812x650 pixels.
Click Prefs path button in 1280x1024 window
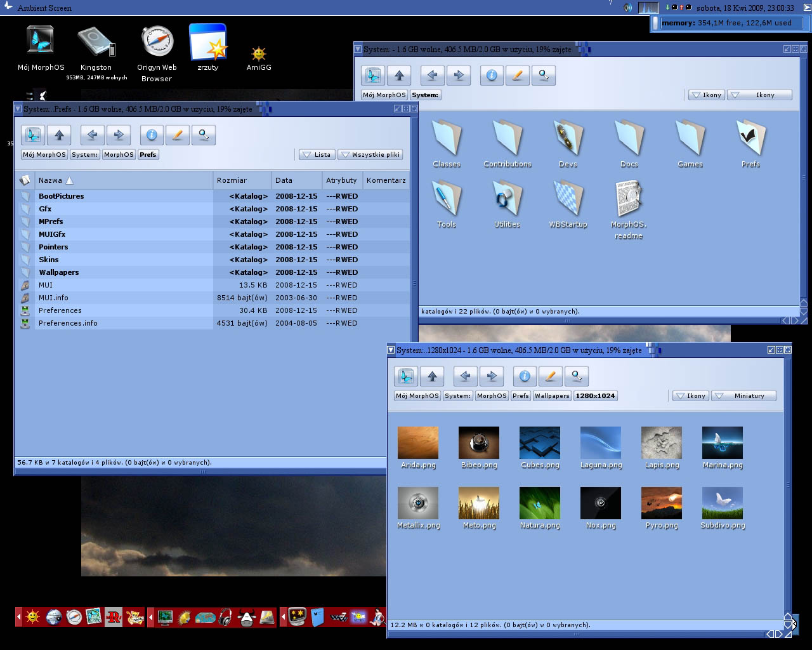pyautogui.click(x=521, y=395)
